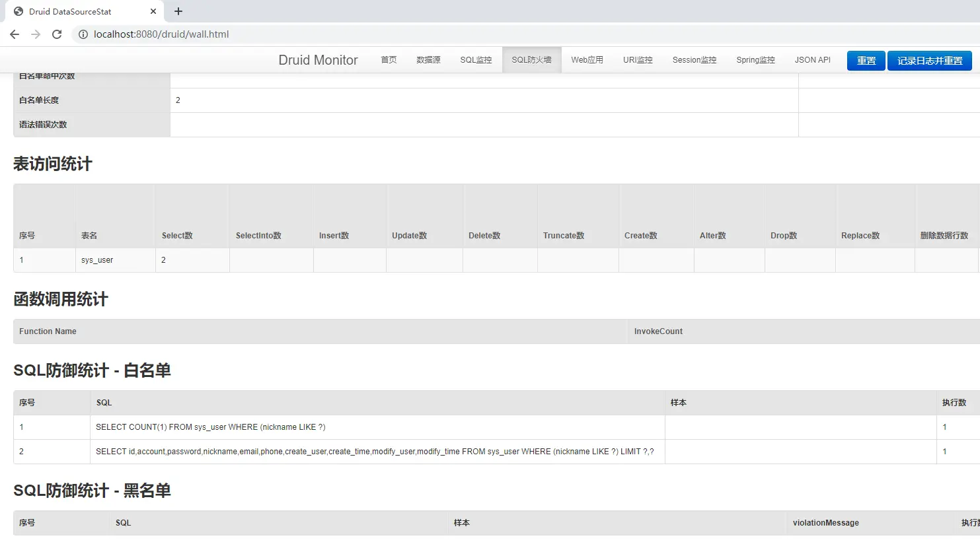The width and height of the screenshot is (980, 550).
Task: Click the Update数 column header
Action: pyautogui.click(x=409, y=236)
